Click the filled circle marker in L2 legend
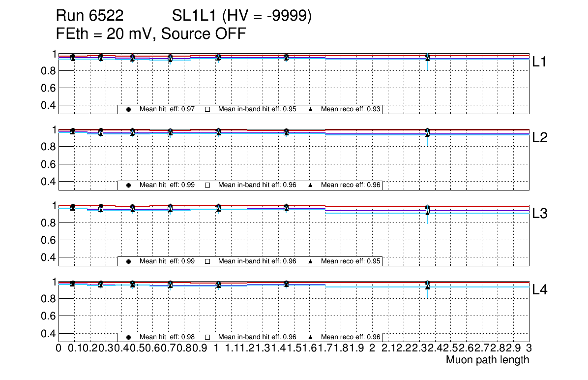Screen dimensions: 588x380 128,186
